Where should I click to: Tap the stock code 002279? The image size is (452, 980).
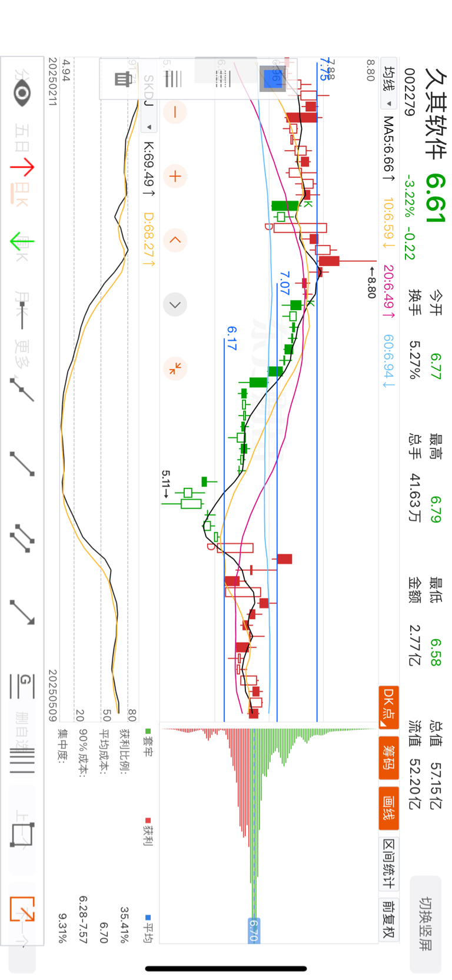click(x=410, y=92)
